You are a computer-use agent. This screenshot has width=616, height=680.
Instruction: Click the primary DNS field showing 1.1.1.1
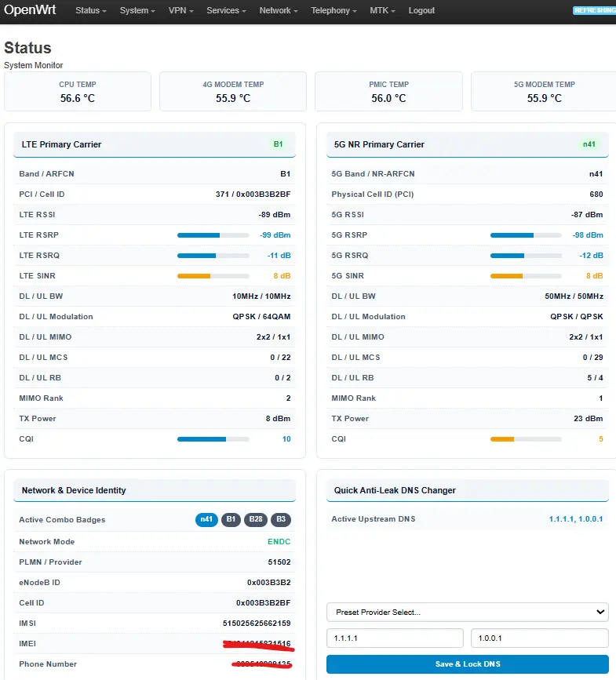pyautogui.click(x=395, y=638)
